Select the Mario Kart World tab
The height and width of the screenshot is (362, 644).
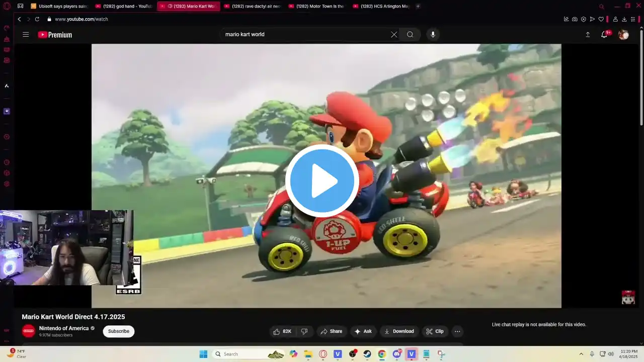click(x=189, y=6)
